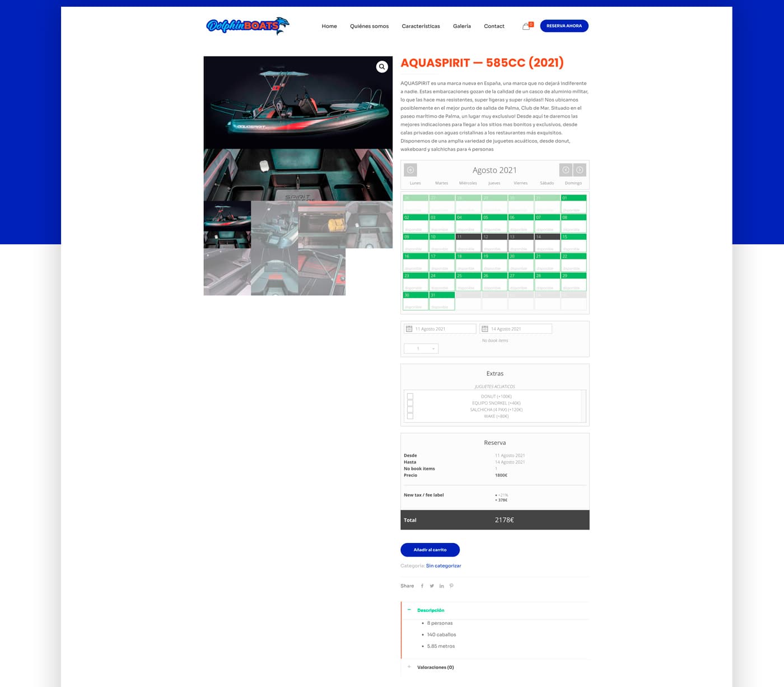Viewport: 784px width, 687px height.
Task: Click the main boat product image
Action: pos(298,128)
